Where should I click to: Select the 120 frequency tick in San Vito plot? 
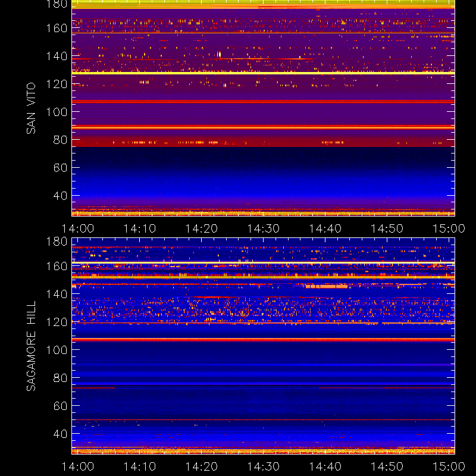pyautogui.click(x=57, y=84)
